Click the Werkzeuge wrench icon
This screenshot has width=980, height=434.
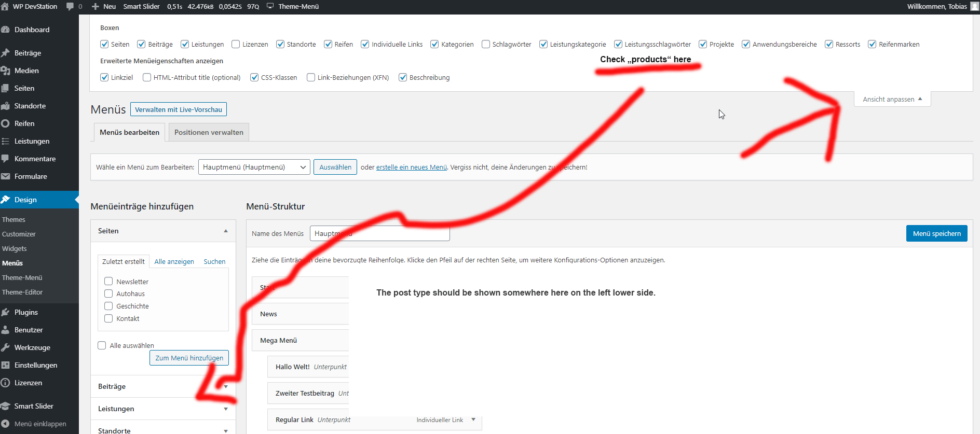point(5,347)
